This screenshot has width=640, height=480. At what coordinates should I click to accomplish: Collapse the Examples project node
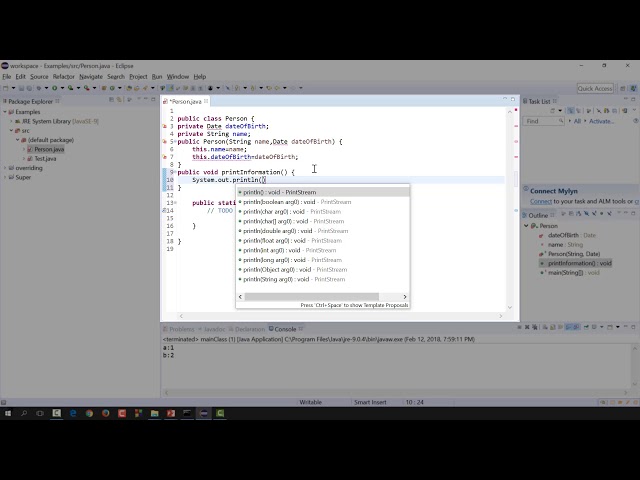5,112
